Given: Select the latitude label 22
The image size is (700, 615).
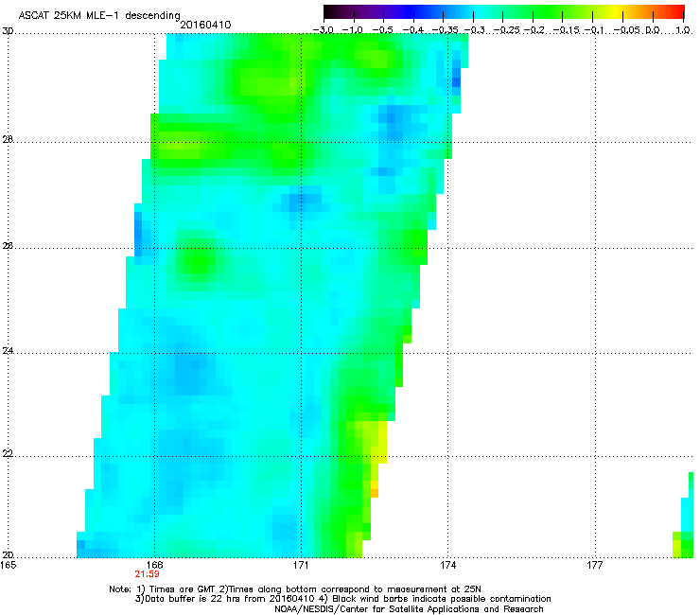Looking at the screenshot, I should 8,454.
